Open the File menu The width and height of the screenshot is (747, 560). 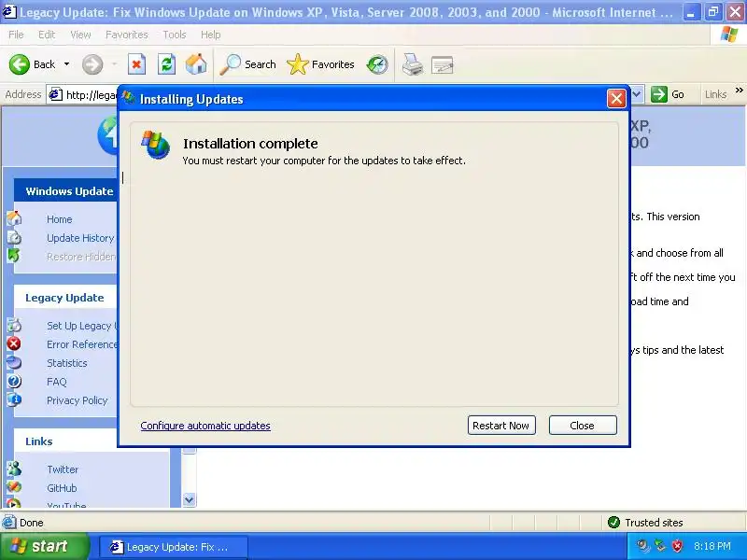coord(16,35)
